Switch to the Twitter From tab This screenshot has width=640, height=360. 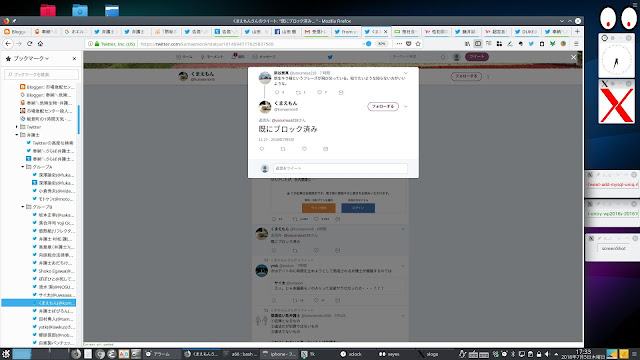(346, 31)
